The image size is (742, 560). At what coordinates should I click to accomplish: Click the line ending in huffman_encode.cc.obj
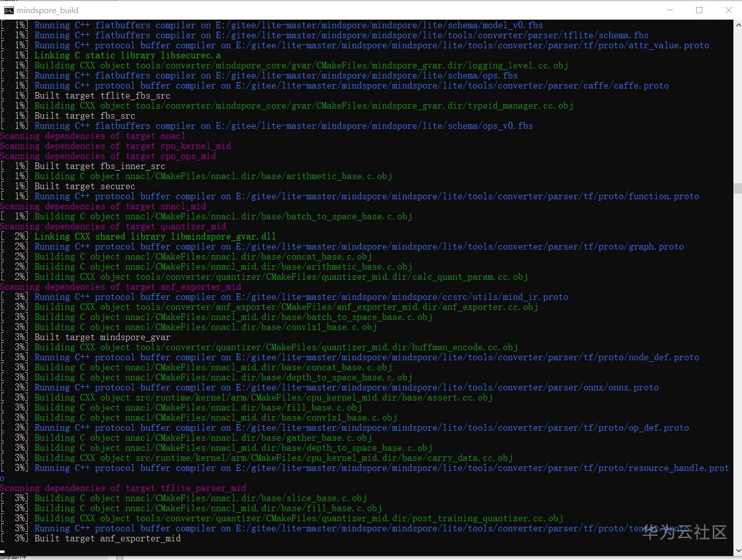click(259, 347)
